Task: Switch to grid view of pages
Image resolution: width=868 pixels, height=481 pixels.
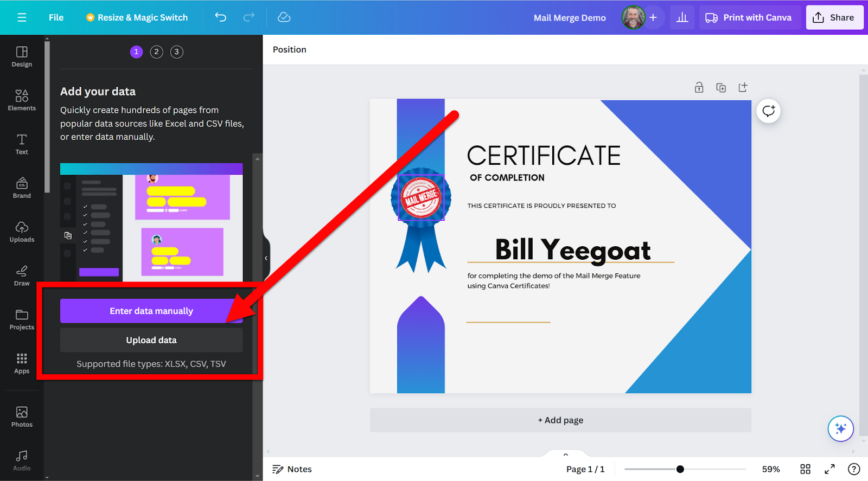Action: pyautogui.click(x=805, y=469)
